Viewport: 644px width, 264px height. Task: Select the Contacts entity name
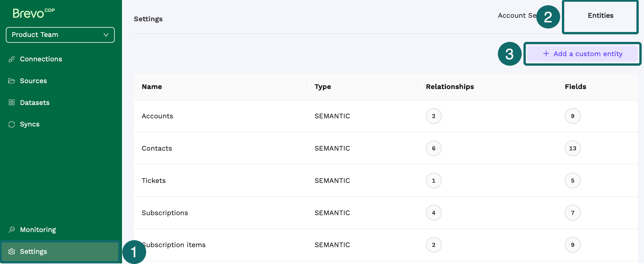click(157, 149)
